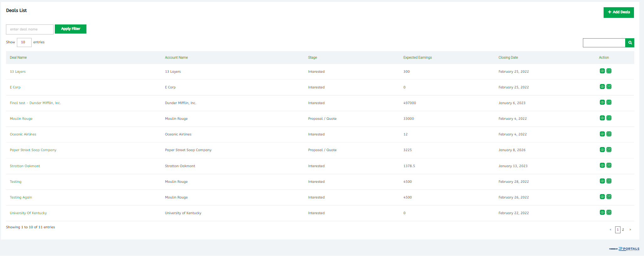The image size is (644, 259).
Task: Open the Final test - Dunder Mifflin deal link
Action: [35, 103]
